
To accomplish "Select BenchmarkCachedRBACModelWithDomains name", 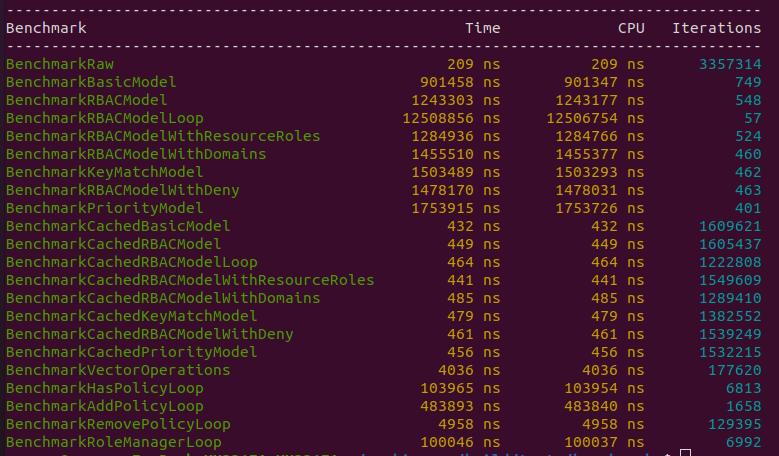I will (x=163, y=298).
